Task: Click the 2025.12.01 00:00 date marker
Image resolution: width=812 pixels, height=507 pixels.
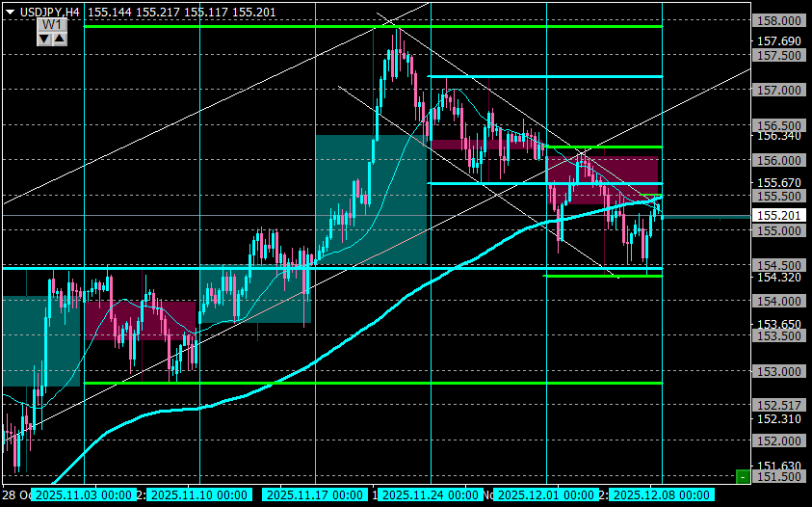Action: pos(546,495)
